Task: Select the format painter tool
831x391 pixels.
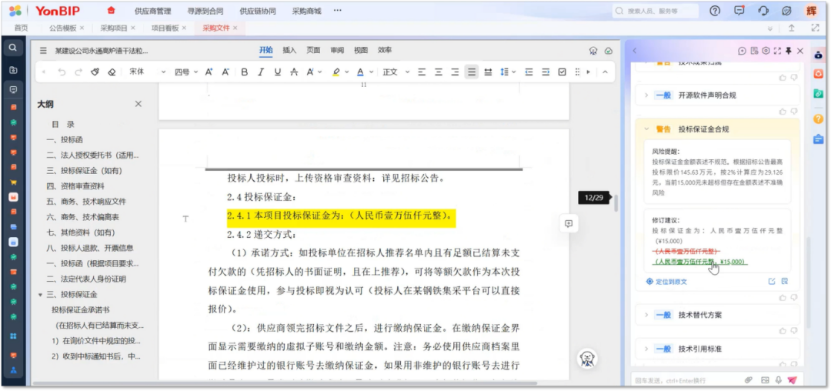Action: coord(95,72)
